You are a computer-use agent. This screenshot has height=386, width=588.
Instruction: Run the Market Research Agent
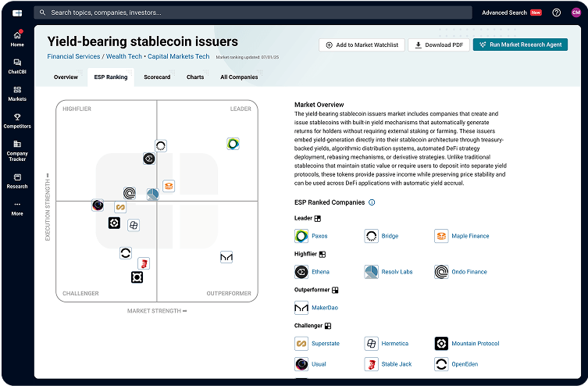(x=520, y=45)
